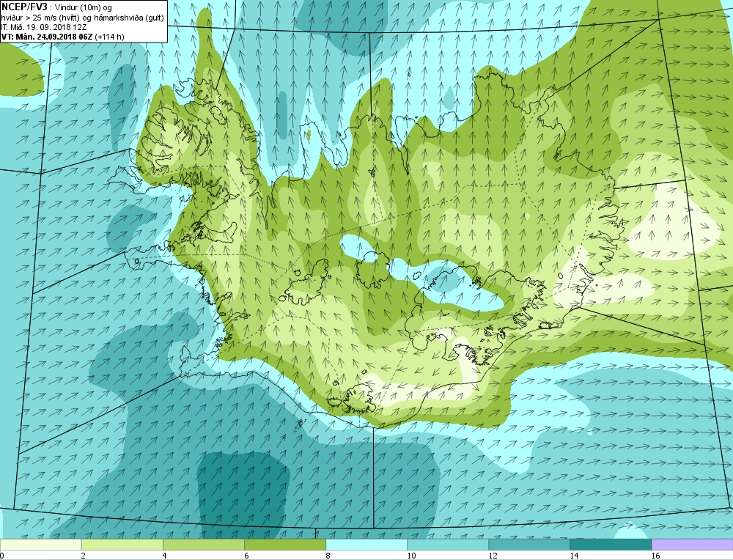Click the 12–14 m/s teal swatch
Image resolution: width=733 pixels, height=560 pixels.
click(x=528, y=545)
